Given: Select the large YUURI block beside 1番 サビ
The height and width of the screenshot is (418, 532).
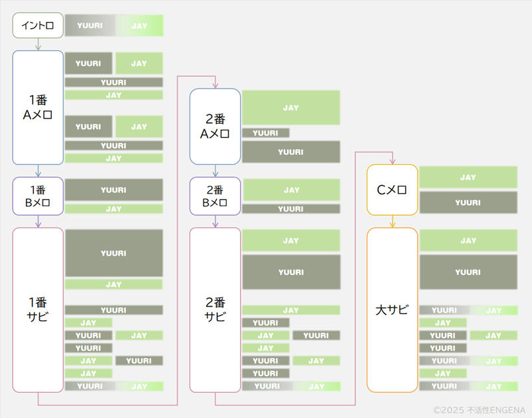Looking at the screenshot, I should [x=114, y=253].
